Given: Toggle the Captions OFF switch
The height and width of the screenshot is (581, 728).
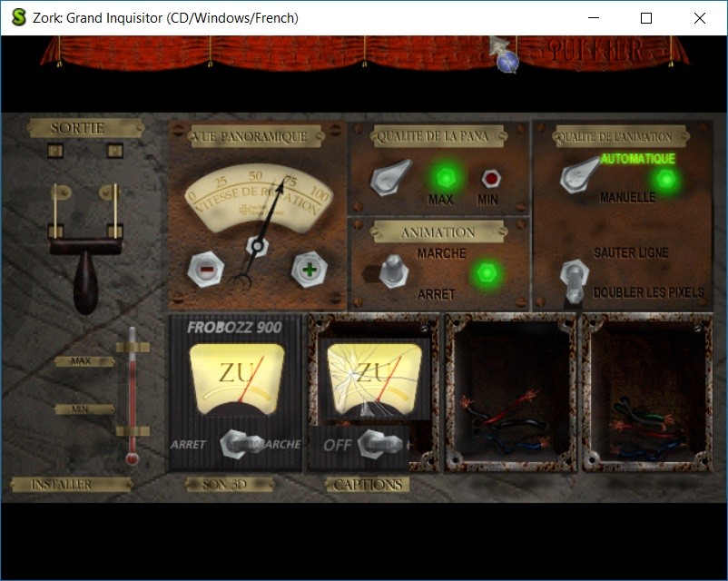Looking at the screenshot, I should (x=379, y=444).
